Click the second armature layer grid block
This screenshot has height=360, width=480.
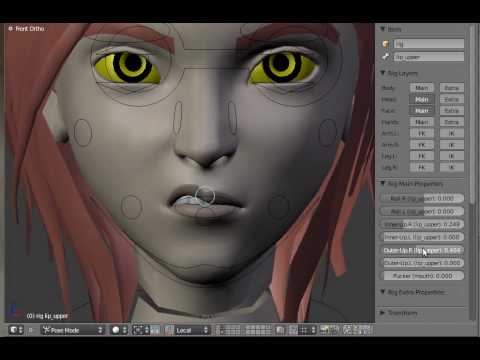tap(258, 330)
